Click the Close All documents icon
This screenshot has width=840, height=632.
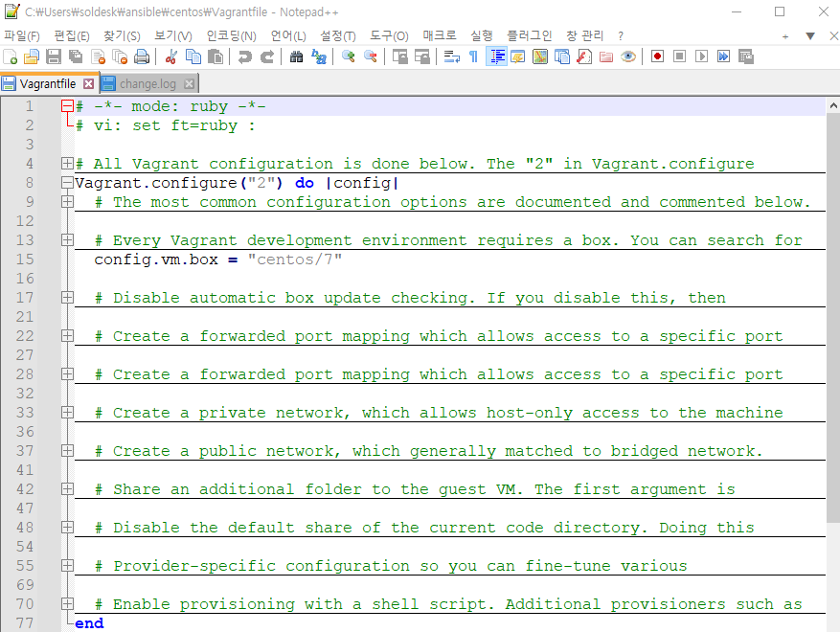(x=120, y=56)
